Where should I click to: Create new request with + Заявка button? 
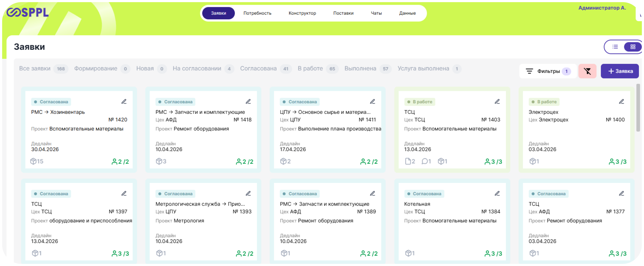pyautogui.click(x=620, y=71)
